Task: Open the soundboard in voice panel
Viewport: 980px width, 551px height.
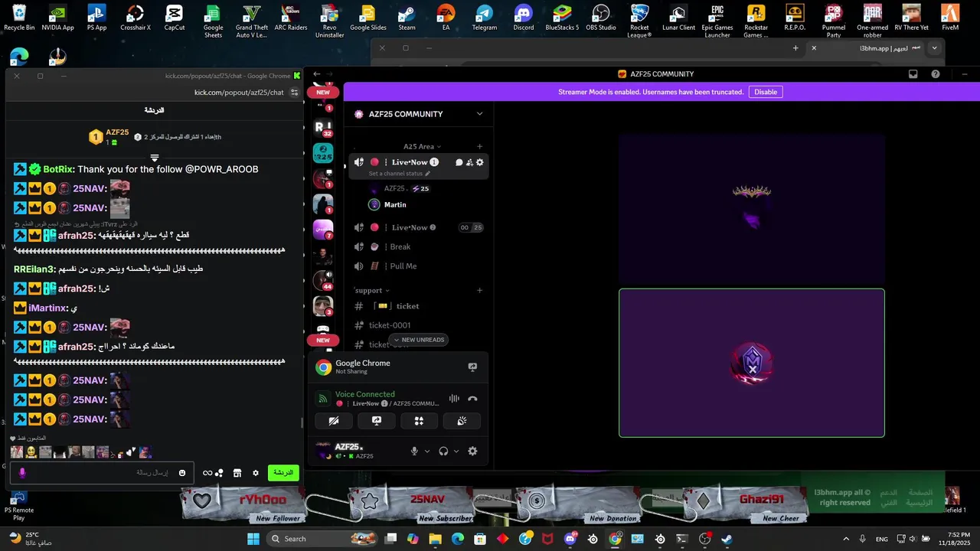Action: pyautogui.click(x=462, y=421)
